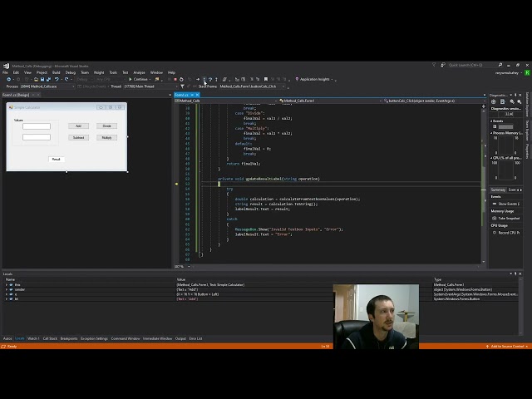Open the Tools menu
532x399 pixels.
[113, 72]
